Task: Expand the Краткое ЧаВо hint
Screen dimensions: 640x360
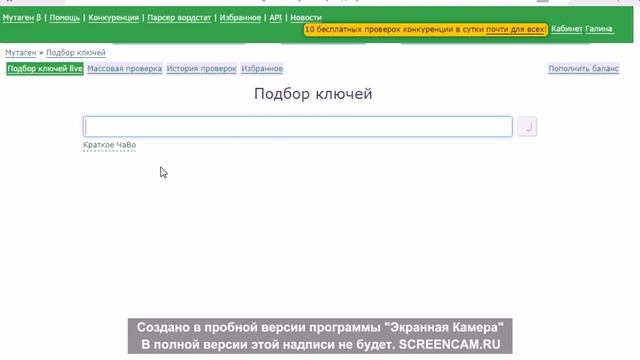Action: tap(109, 145)
